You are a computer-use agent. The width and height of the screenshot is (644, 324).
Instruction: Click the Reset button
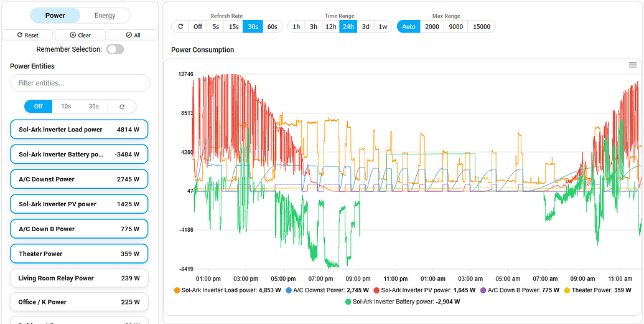click(27, 35)
